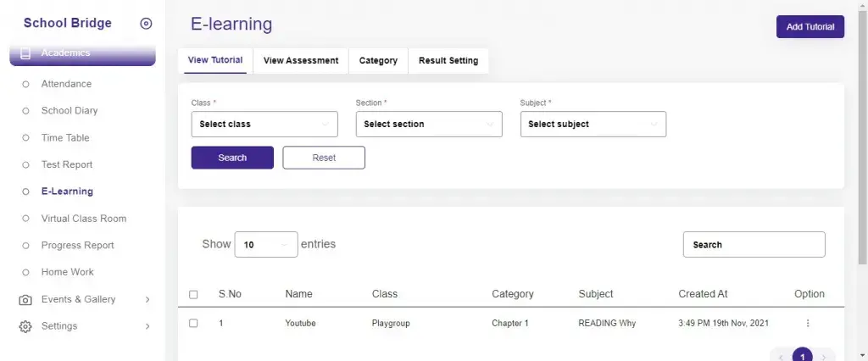This screenshot has width=868, height=361.
Task: Open Test Report from sidebar
Action: pyautogui.click(x=67, y=165)
